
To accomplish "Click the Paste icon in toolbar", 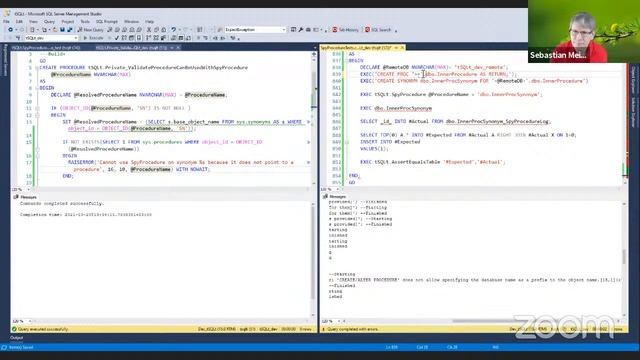I will point(164,30).
